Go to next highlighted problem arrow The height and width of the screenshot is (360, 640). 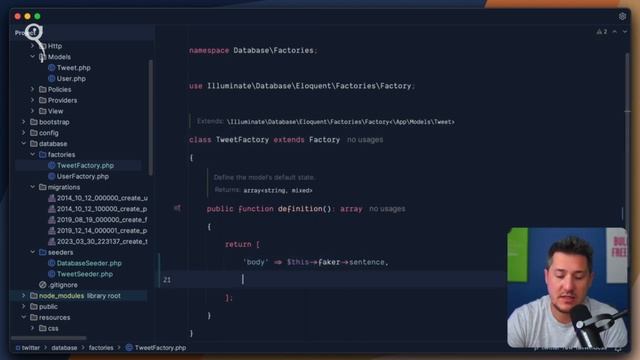pos(625,31)
